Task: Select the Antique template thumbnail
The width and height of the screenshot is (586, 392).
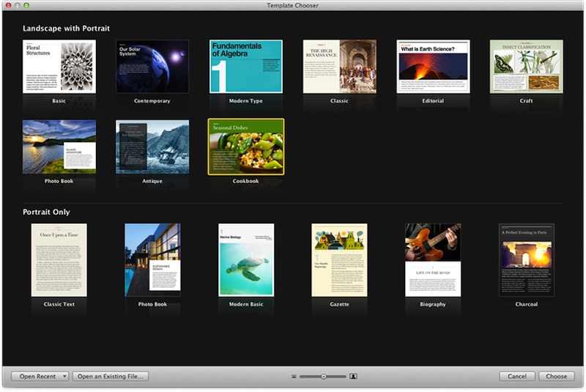Action: click(x=152, y=147)
